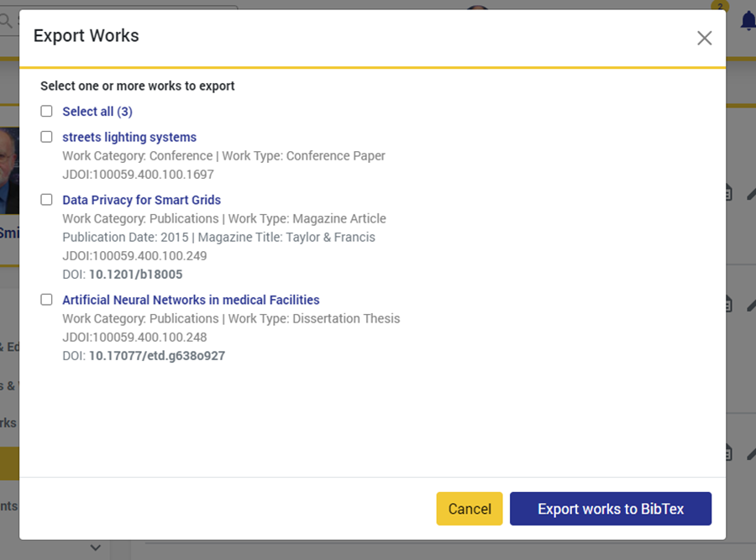
Task: Check the Select all (3) checkbox
Action: 47,112
